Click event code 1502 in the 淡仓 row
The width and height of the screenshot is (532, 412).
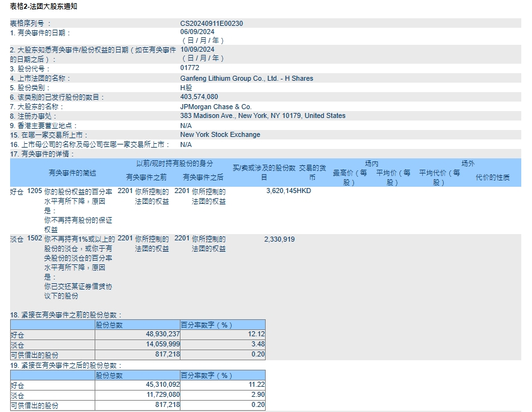(x=35, y=238)
